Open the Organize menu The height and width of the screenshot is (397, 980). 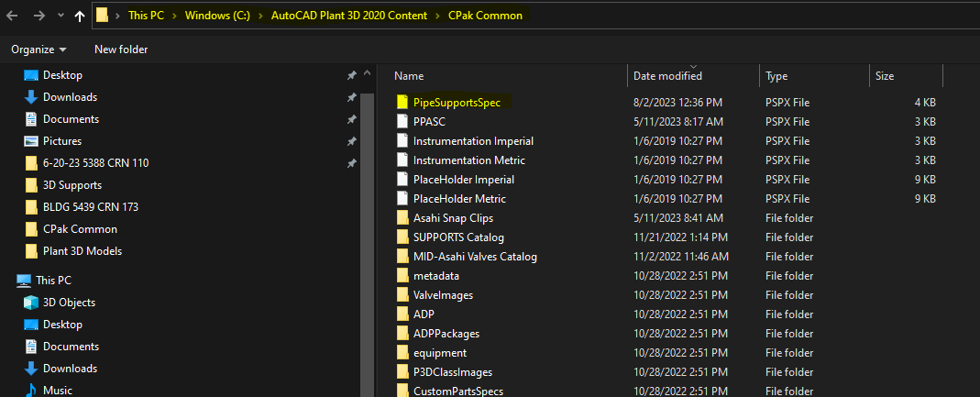39,49
